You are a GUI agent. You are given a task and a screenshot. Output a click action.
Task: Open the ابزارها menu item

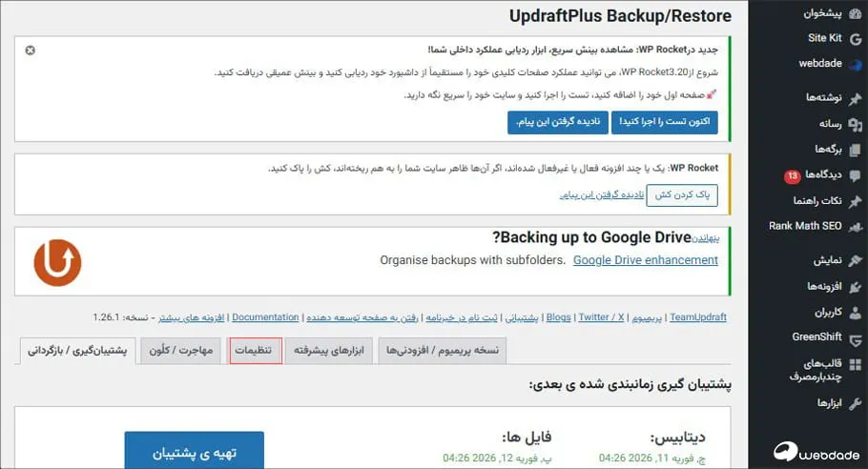[829, 403]
